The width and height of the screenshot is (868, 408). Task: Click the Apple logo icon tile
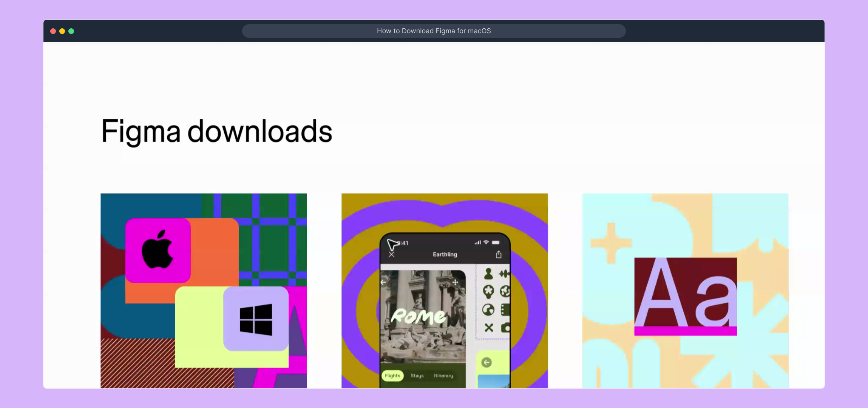158,250
